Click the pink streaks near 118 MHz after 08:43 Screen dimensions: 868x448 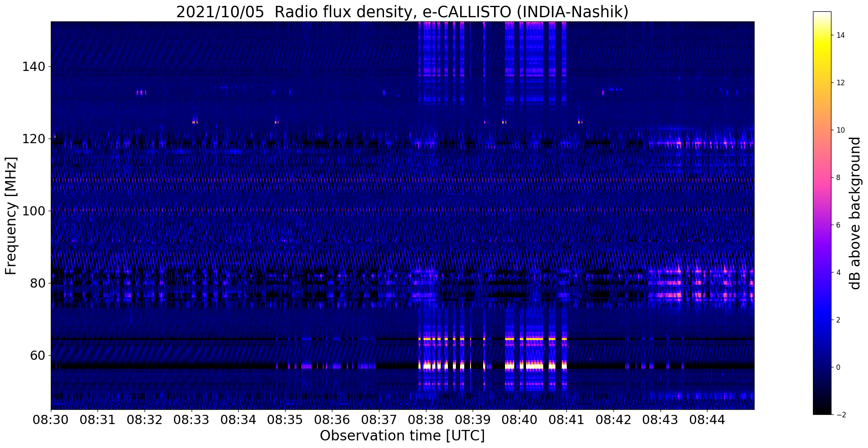pyautogui.click(x=701, y=144)
